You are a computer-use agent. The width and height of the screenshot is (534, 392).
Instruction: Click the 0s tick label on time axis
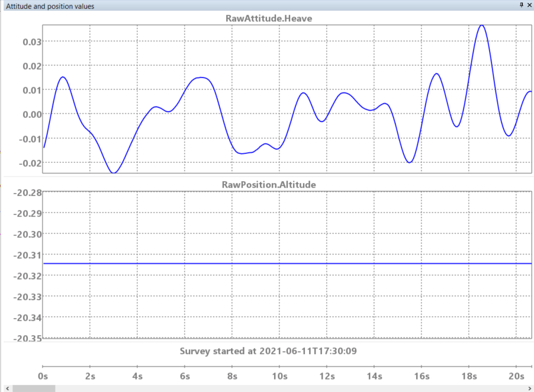point(43,377)
